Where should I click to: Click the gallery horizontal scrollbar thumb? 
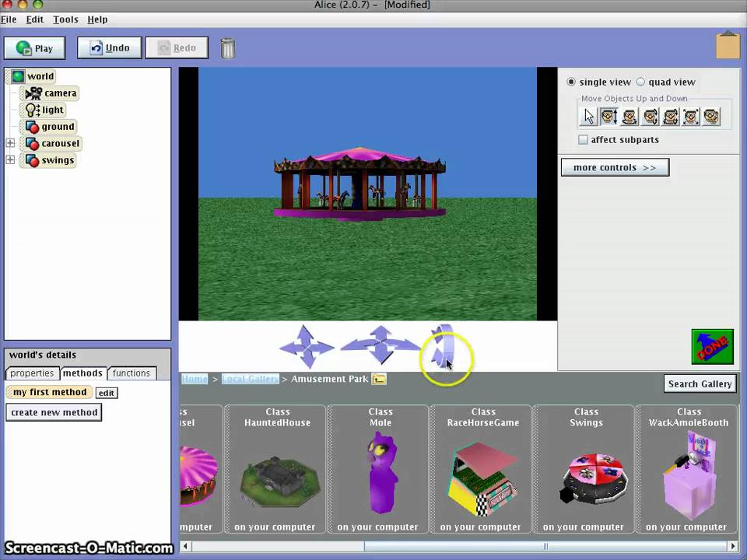coord(545,546)
